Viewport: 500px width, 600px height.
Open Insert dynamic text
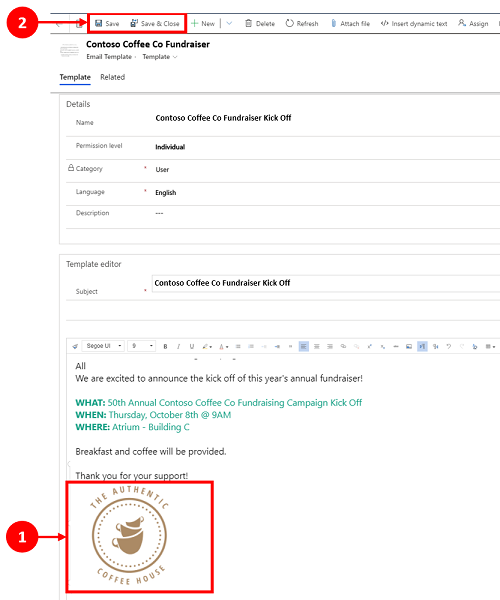tap(414, 24)
